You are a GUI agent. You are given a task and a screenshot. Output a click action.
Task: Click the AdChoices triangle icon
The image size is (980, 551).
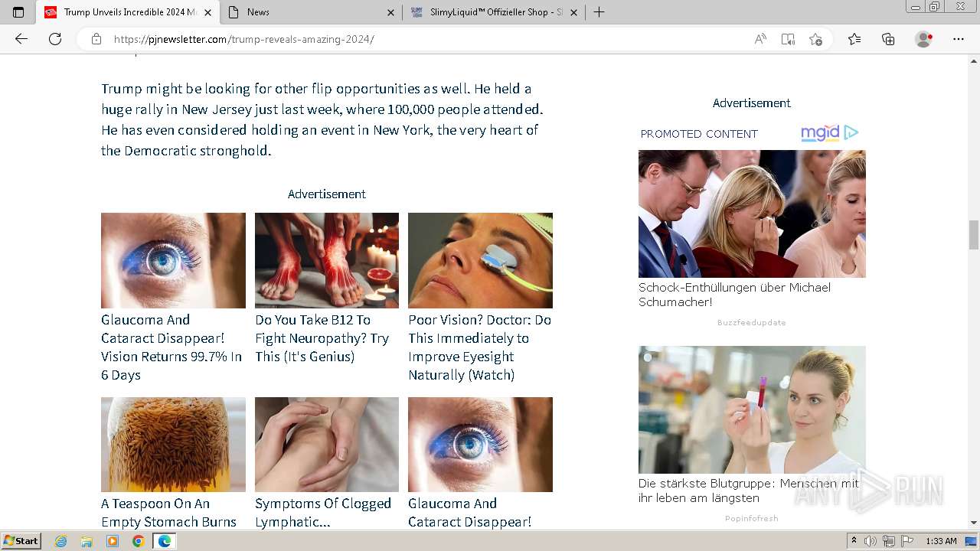pos(851,132)
